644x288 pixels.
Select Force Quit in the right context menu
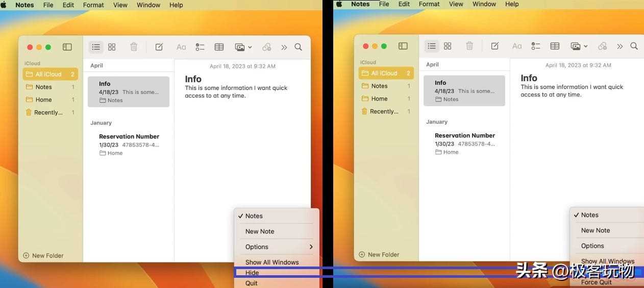(596, 282)
